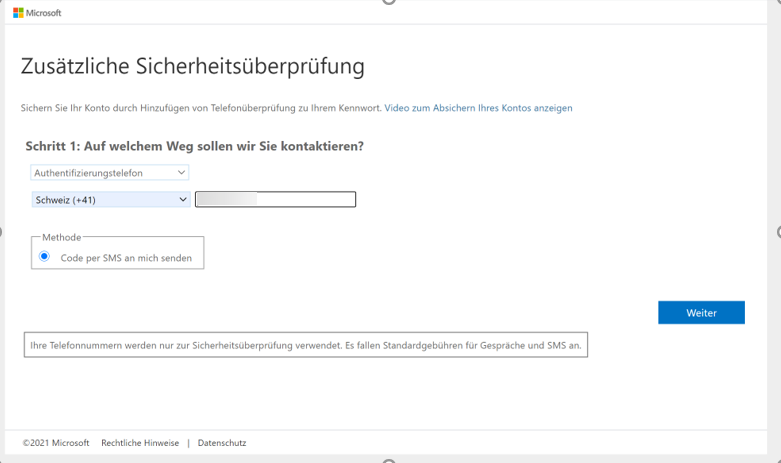Screen dimensions: 781x463
Task: Click the Weiter button
Action: [x=701, y=313]
